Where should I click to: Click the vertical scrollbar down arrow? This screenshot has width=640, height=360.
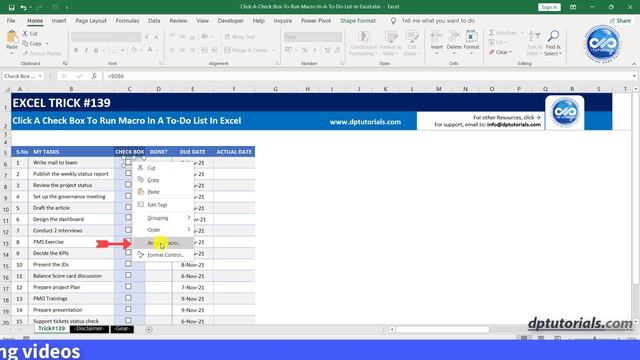pyautogui.click(x=636, y=322)
